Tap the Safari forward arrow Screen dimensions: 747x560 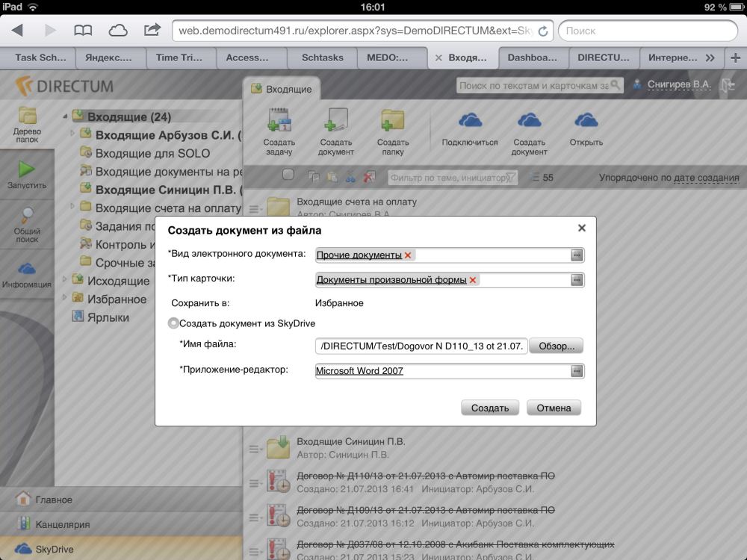[50, 31]
